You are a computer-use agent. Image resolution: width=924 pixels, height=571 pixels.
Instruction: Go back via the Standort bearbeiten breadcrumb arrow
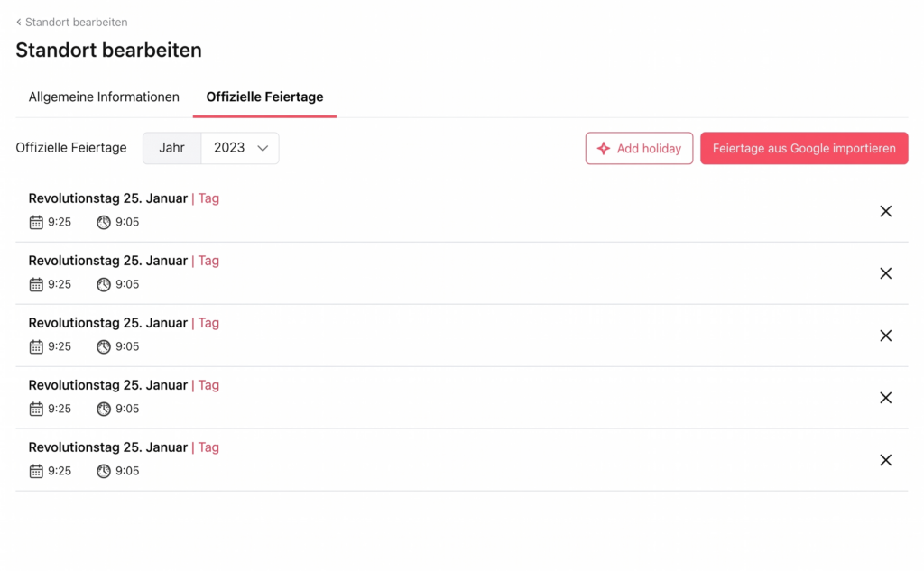tap(19, 22)
